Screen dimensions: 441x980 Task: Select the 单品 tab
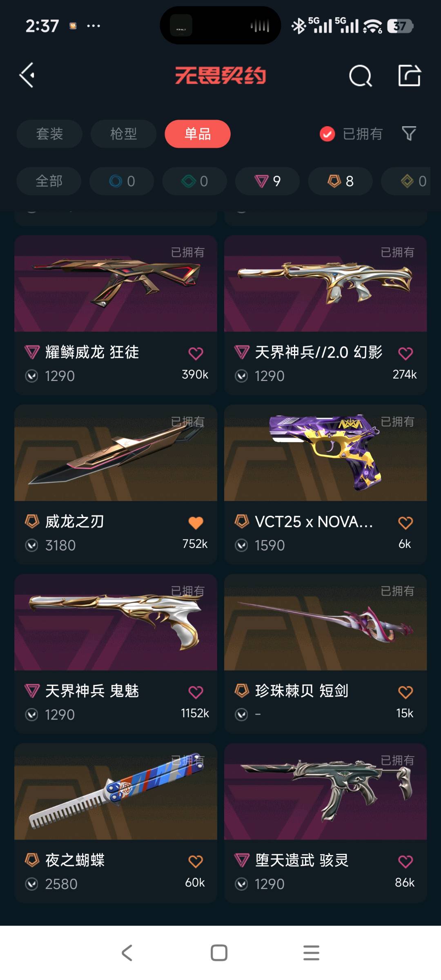click(198, 134)
